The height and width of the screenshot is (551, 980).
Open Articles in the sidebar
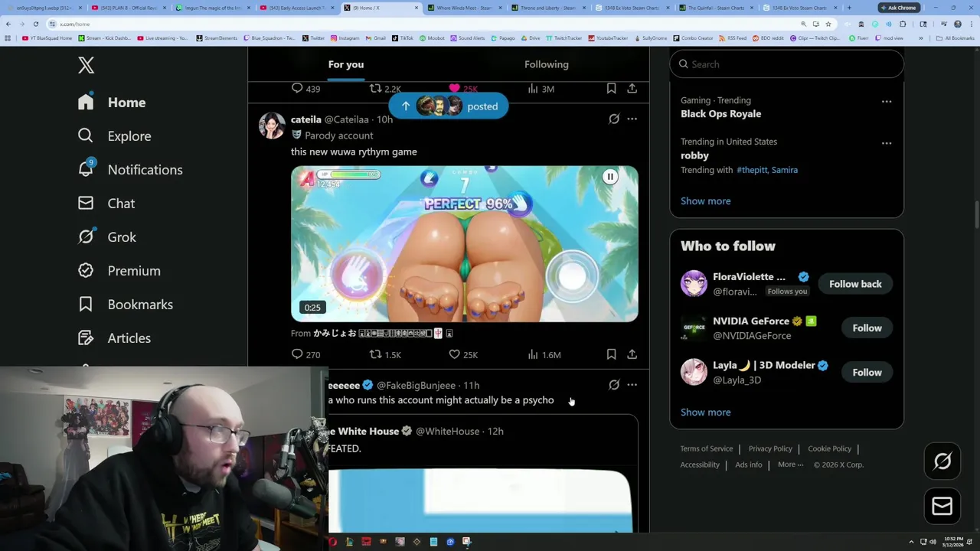point(114,338)
